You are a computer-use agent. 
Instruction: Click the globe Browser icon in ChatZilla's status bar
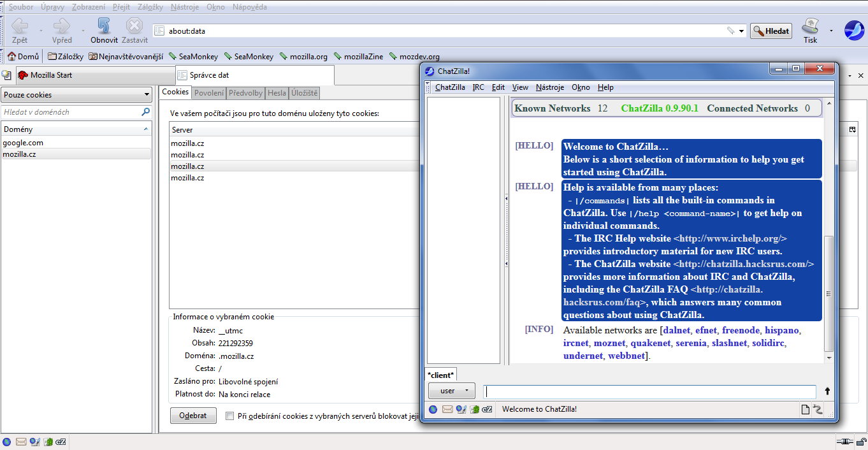point(433,409)
